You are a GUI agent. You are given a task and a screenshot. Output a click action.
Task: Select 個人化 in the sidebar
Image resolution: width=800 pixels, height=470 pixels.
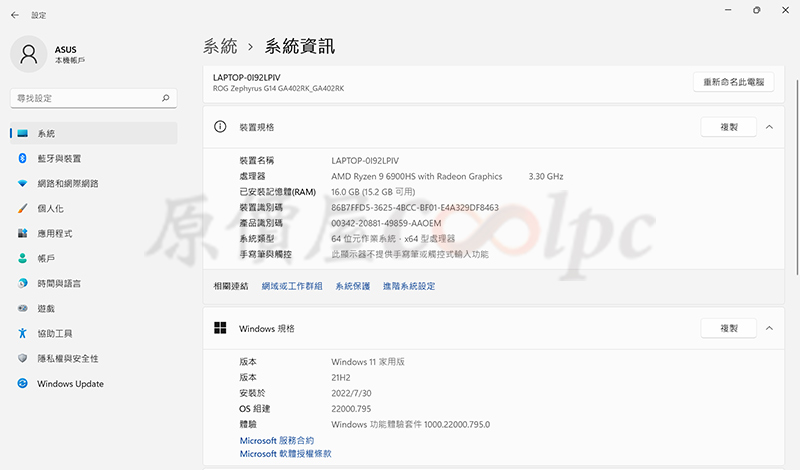coord(94,208)
